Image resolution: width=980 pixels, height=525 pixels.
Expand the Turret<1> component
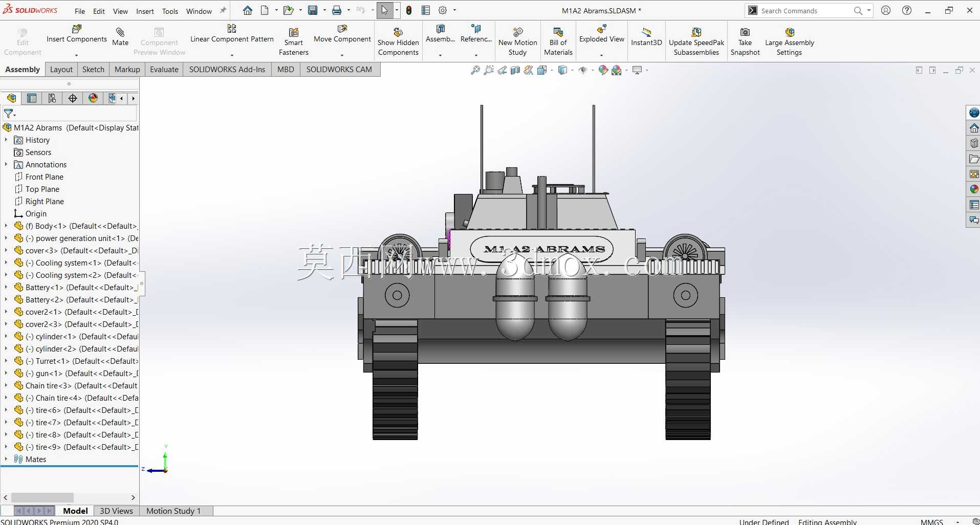pyautogui.click(x=6, y=361)
